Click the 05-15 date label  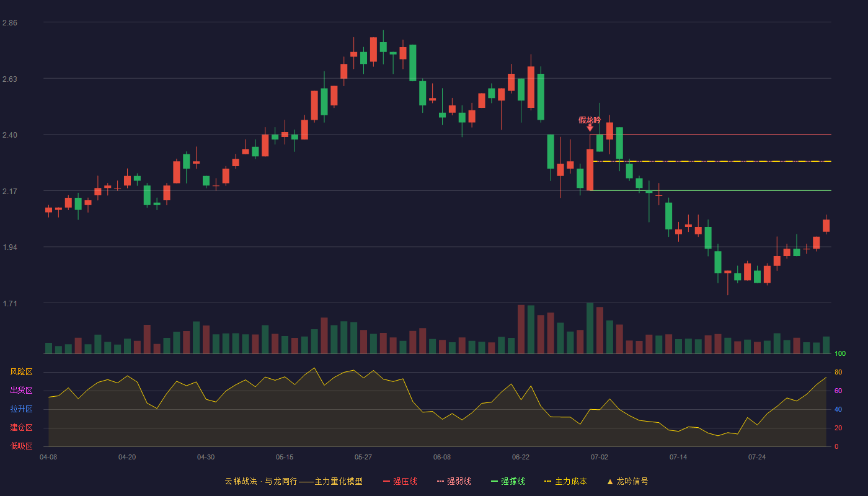[x=285, y=457]
